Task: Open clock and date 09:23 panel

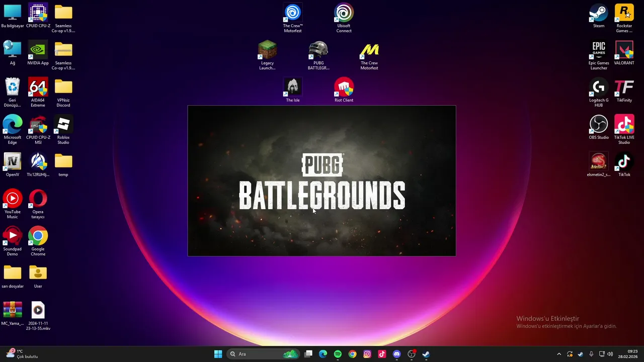Action: tap(628, 354)
